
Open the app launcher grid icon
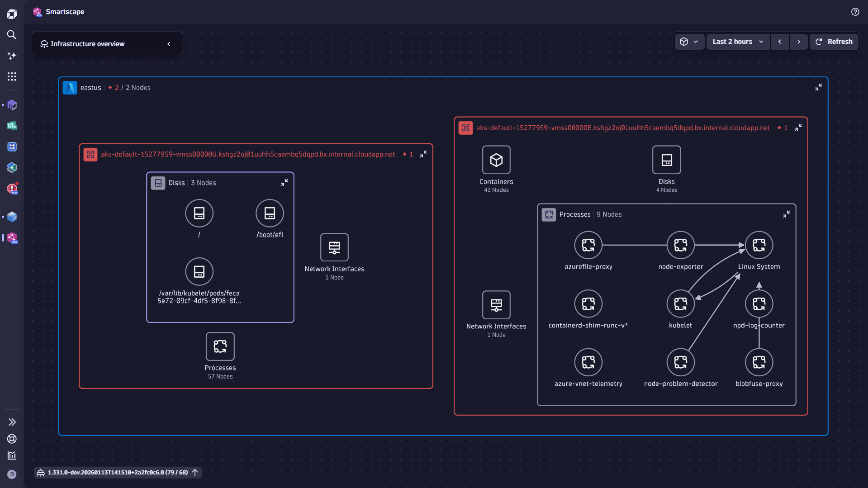11,76
